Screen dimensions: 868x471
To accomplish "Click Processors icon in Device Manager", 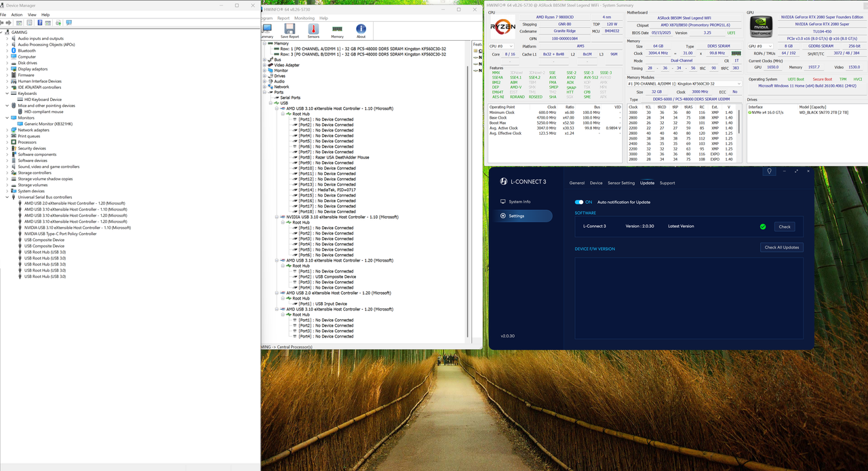I will point(14,142).
